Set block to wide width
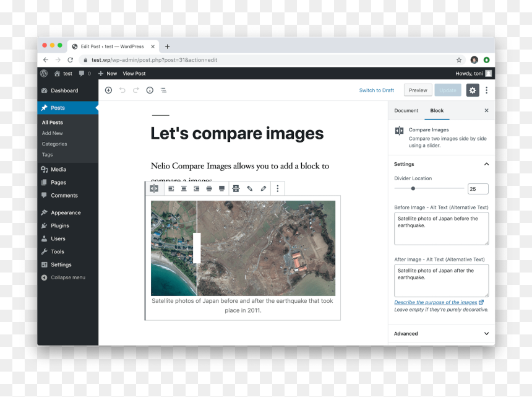Screen dimensions: 532x397 [x=209, y=188]
